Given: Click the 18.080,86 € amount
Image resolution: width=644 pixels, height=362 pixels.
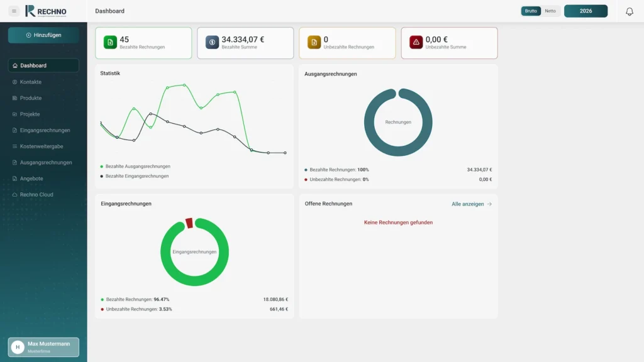Looking at the screenshot, I should [275, 299].
